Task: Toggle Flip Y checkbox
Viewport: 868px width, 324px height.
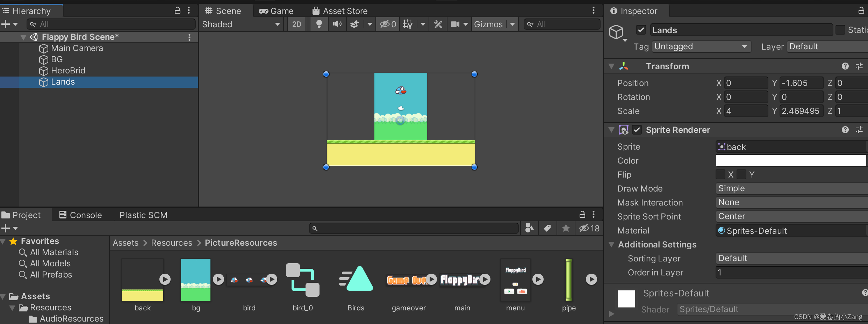Action: click(741, 174)
